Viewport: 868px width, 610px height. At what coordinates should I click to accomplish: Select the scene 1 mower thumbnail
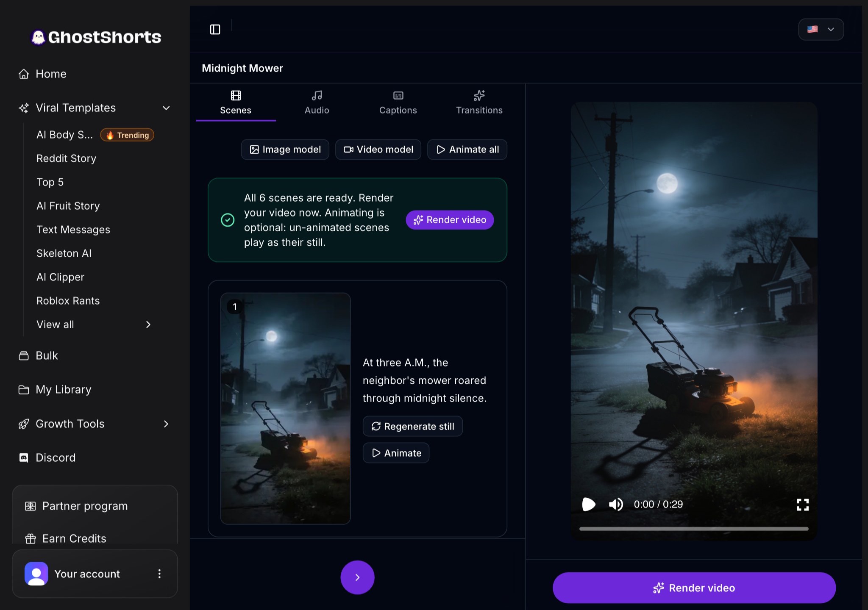tap(285, 408)
